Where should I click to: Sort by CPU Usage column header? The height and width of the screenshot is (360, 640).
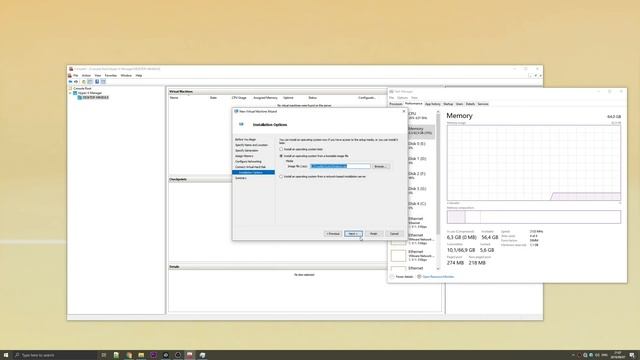point(239,98)
